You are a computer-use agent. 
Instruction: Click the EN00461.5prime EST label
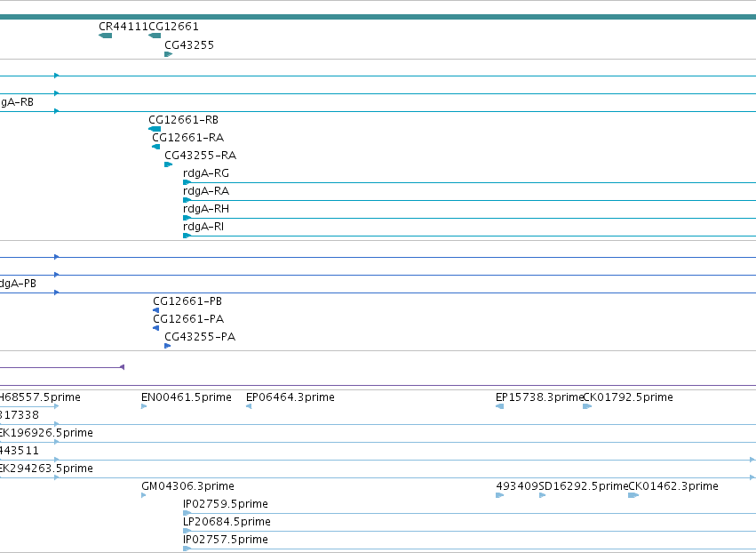pyautogui.click(x=186, y=397)
